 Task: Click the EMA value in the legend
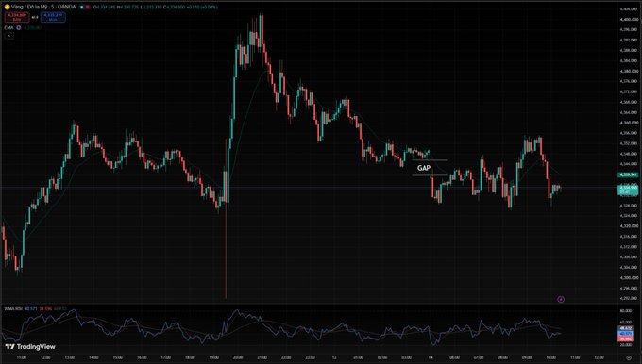tap(33, 27)
